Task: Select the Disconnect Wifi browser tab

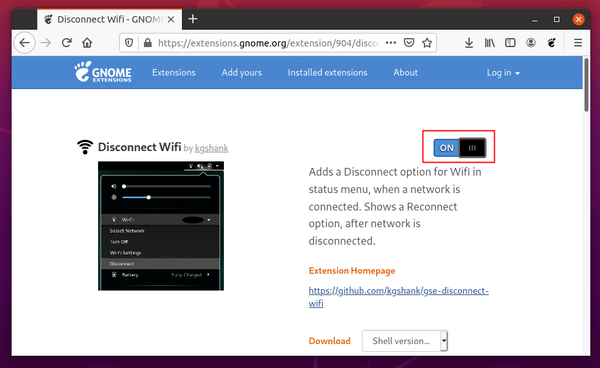Action: point(109,19)
